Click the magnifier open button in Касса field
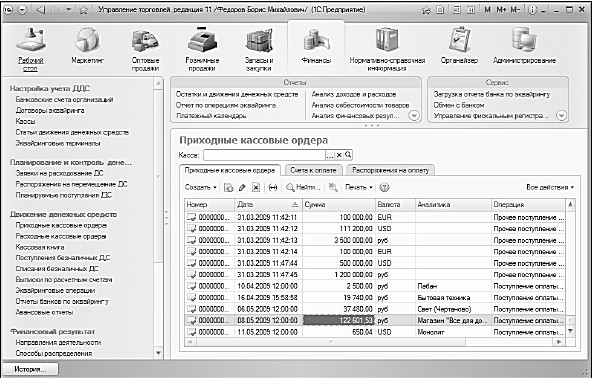 pos(348,155)
